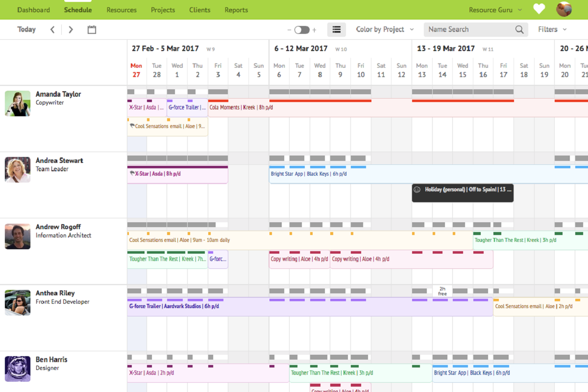Expand the Resource Guru account menu
Image resolution: width=588 pixels, height=392 pixels.
[x=495, y=9]
